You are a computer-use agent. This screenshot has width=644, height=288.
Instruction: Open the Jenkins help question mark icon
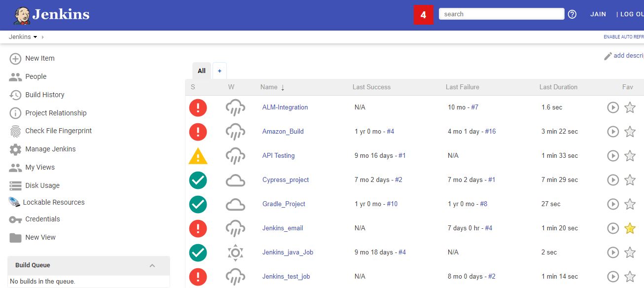572,14
